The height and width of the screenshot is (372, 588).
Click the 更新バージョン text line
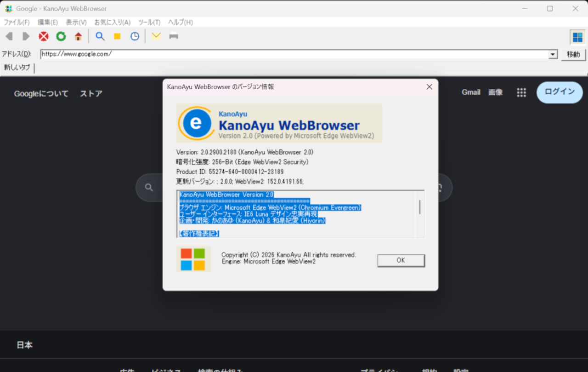(x=240, y=181)
